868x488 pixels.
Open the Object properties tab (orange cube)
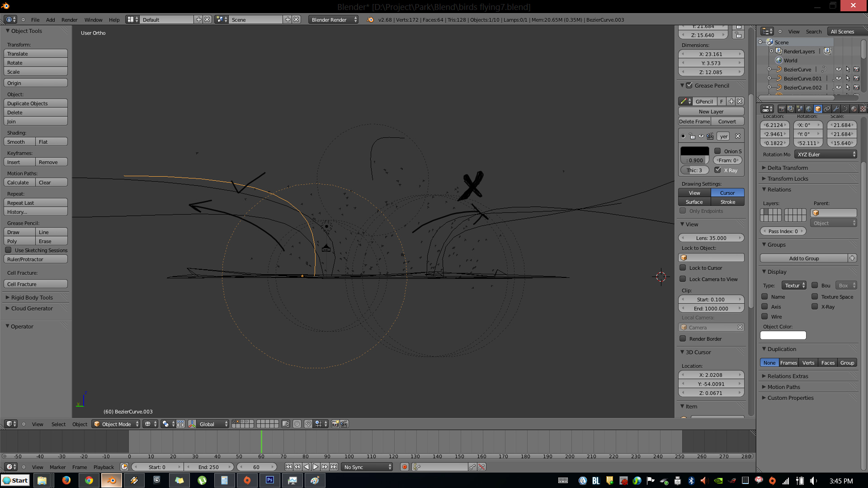tap(818, 109)
